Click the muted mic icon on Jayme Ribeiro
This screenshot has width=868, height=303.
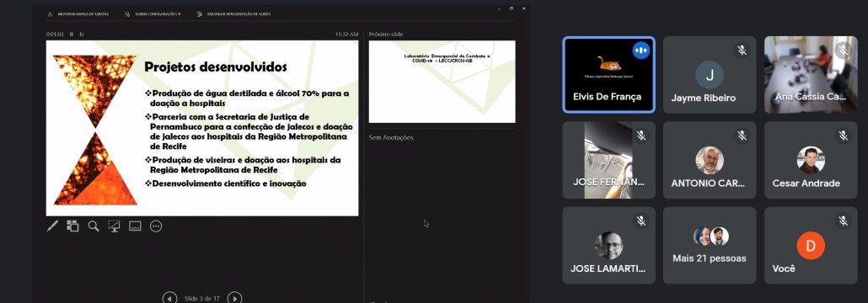pyautogui.click(x=742, y=50)
